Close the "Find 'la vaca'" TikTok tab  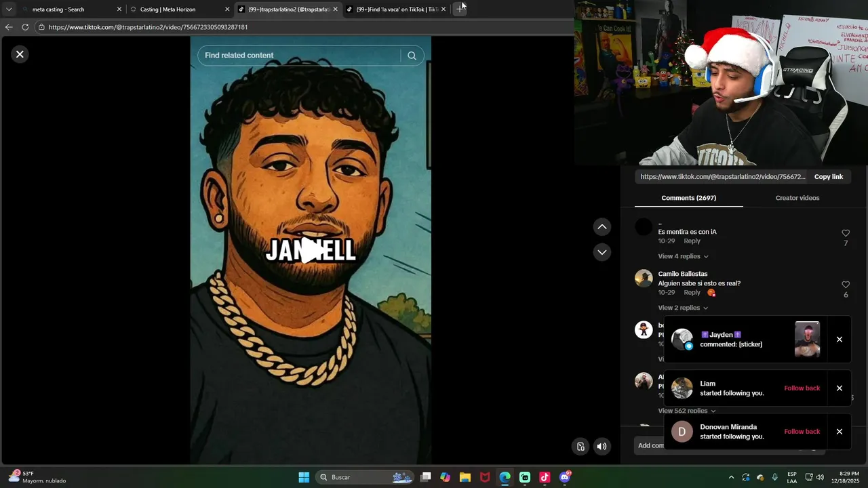443,9
